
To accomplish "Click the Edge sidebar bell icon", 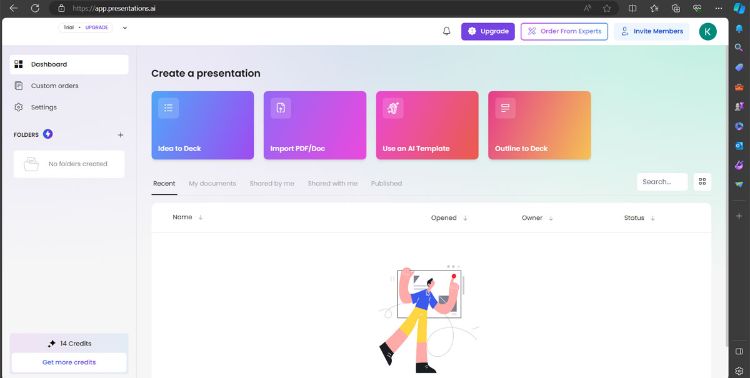I will point(739,29).
